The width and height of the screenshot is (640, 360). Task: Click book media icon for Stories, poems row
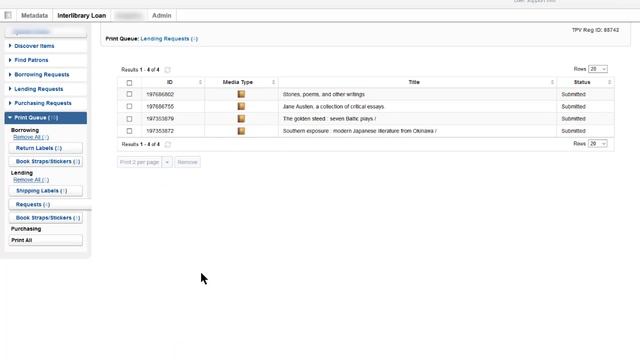pyautogui.click(x=241, y=94)
